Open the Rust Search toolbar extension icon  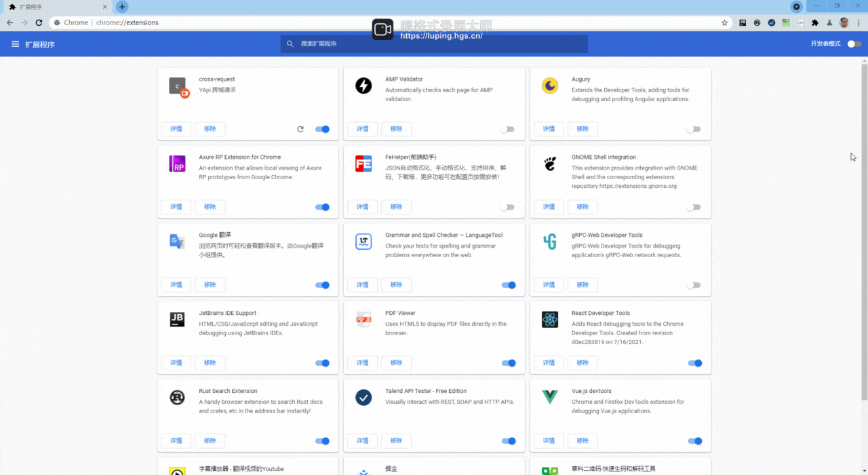pyautogui.click(x=757, y=22)
